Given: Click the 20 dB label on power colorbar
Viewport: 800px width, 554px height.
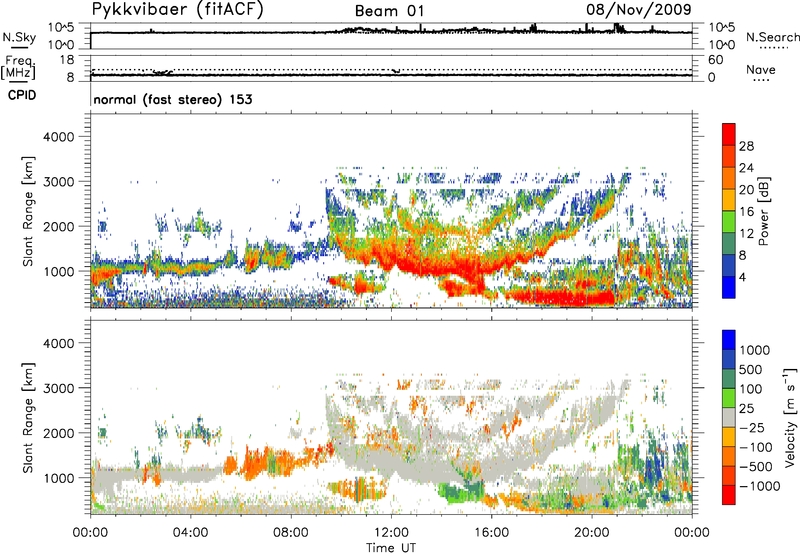Looking at the screenshot, I should [x=746, y=190].
